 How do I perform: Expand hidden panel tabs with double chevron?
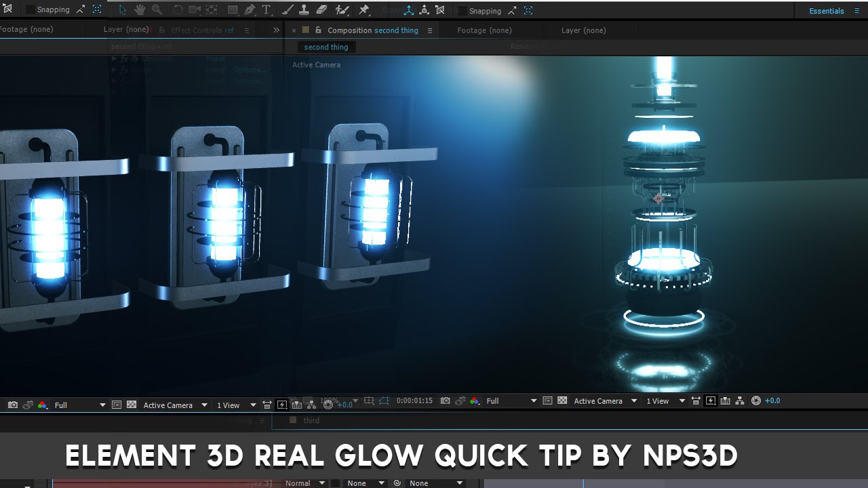(276, 30)
